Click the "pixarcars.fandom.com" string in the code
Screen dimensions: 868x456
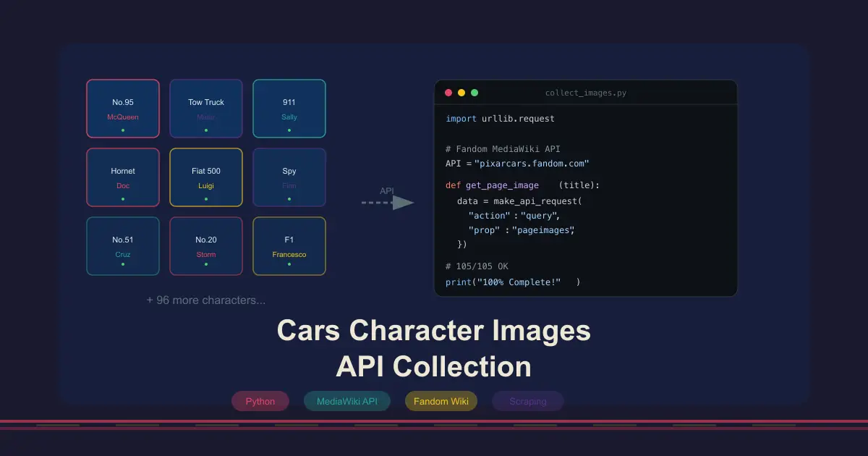(532, 164)
